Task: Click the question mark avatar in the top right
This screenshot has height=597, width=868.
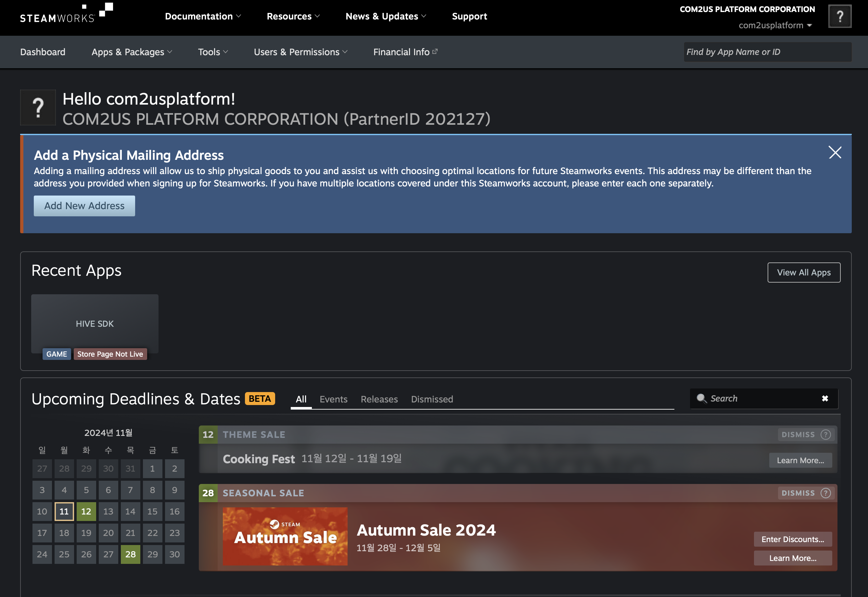Action: tap(839, 17)
